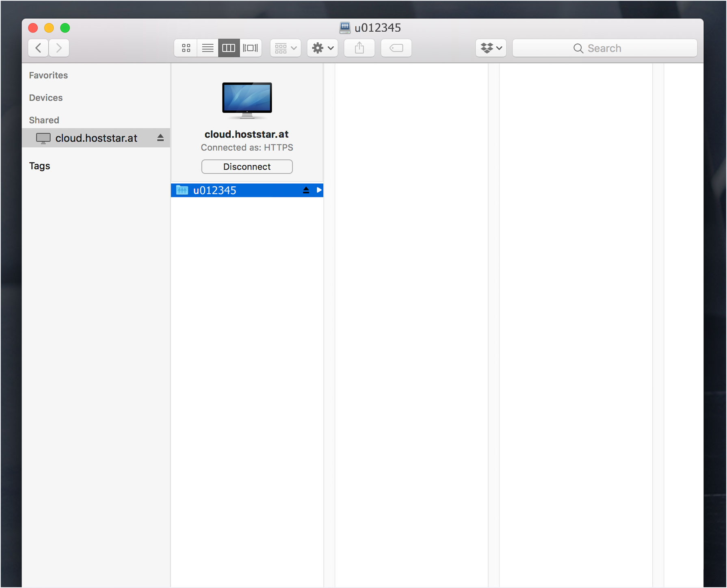Focus the Search field

tap(605, 48)
